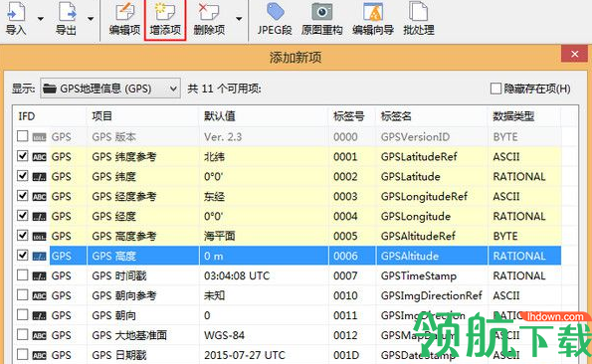Viewport: 592px width, 364px height.
Task: Click the ABC icon in GPS 日期戳 row
Action: (39, 355)
